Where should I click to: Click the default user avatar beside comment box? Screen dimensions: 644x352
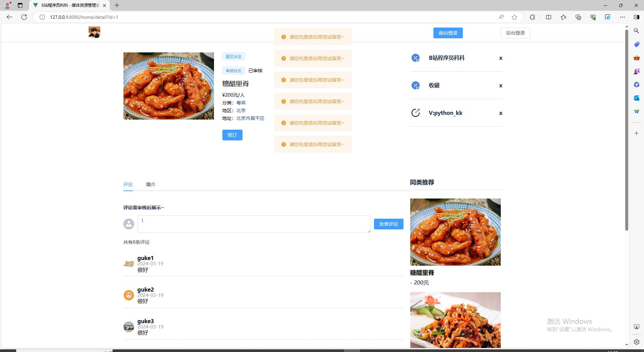[129, 224]
